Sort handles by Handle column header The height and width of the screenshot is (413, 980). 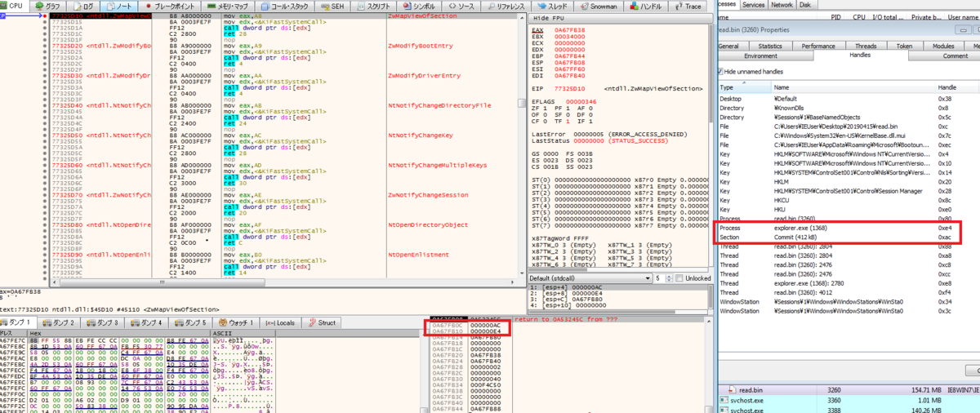957,87
